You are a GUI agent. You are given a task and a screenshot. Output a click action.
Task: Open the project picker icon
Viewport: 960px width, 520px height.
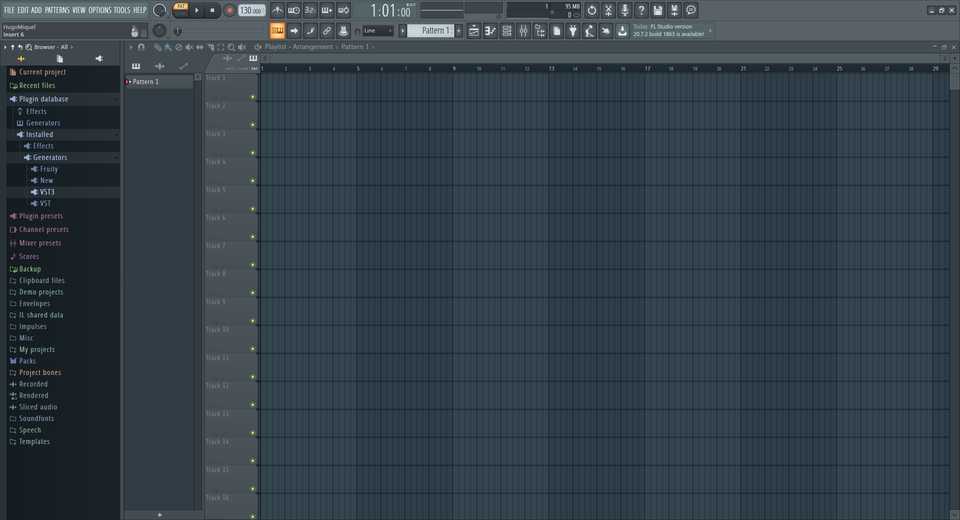557,31
